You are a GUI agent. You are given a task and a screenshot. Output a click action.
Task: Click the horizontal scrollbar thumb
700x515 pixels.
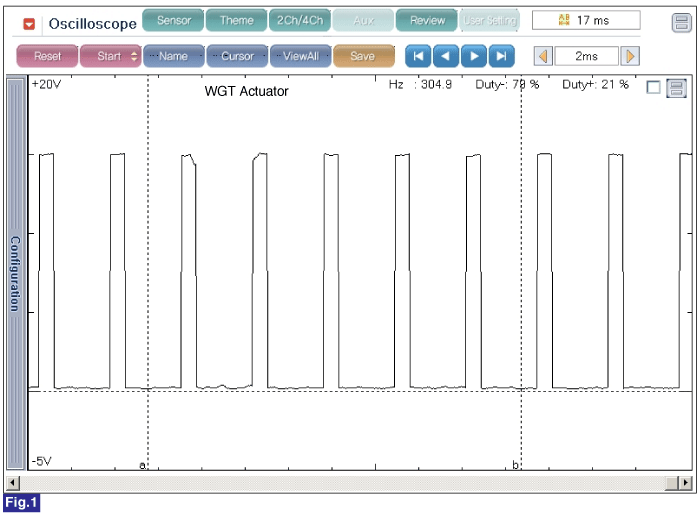[671, 482]
